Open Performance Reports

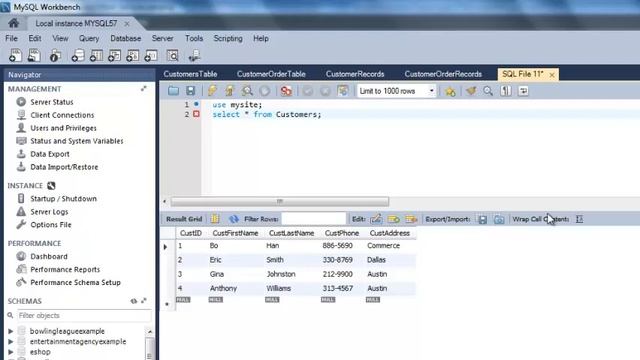click(x=65, y=269)
